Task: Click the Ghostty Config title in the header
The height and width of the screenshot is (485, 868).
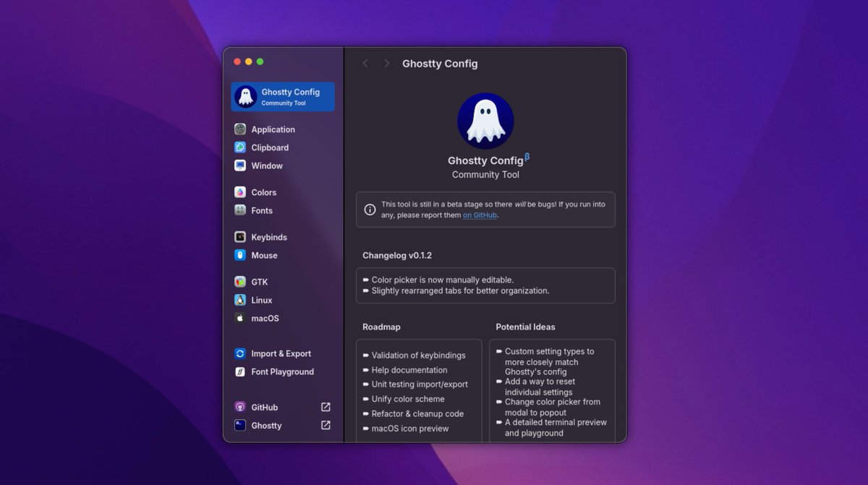Action: tap(440, 64)
